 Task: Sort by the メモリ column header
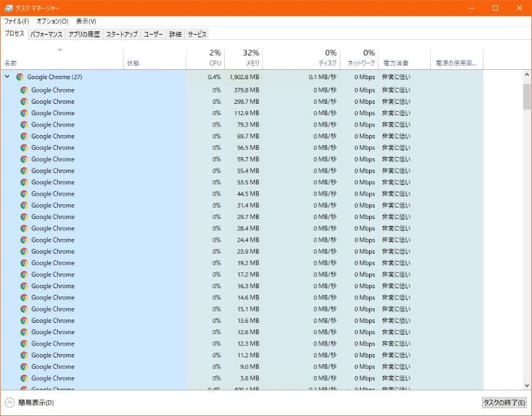click(x=243, y=58)
